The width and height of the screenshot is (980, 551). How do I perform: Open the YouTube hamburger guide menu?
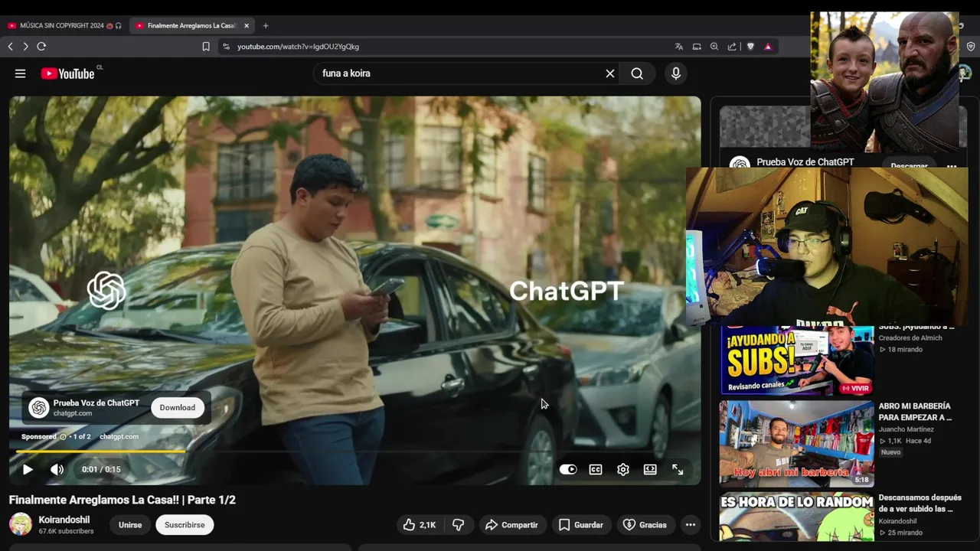(21, 73)
